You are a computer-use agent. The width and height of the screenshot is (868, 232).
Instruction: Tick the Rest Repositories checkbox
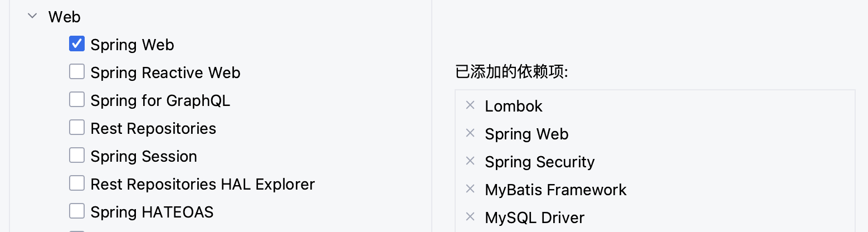(77, 128)
